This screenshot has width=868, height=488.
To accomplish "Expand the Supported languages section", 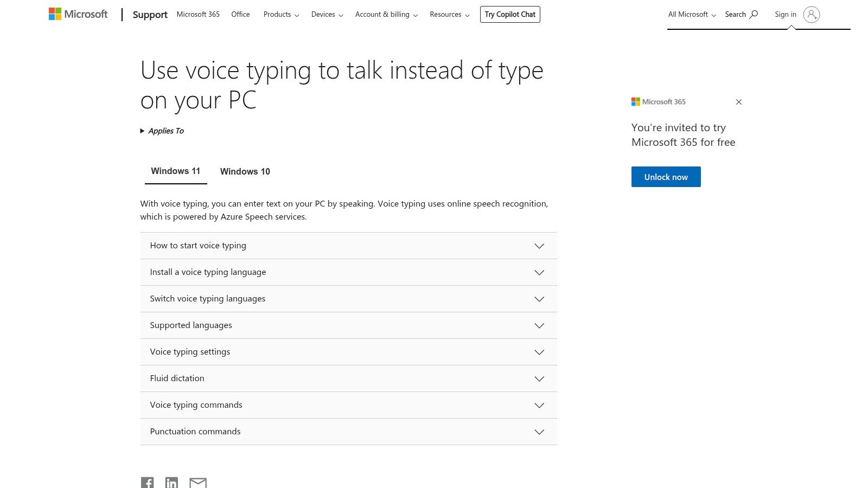I will pyautogui.click(x=348, y=325).
